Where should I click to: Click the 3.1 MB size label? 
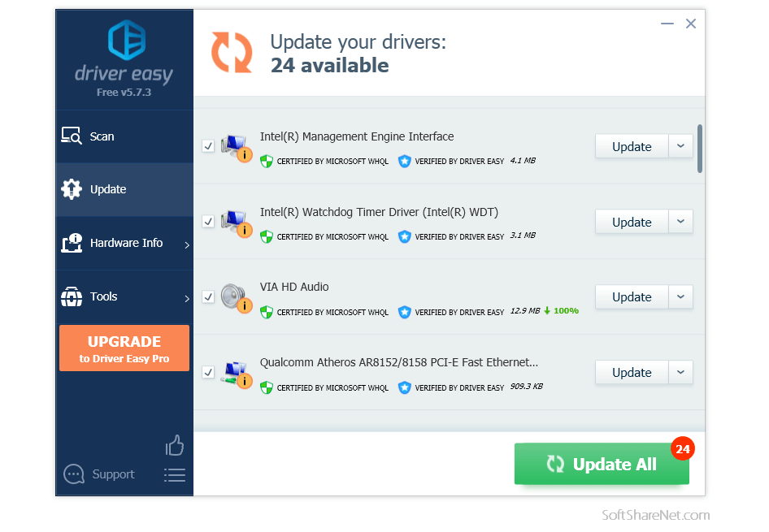(x=523, y=236)
